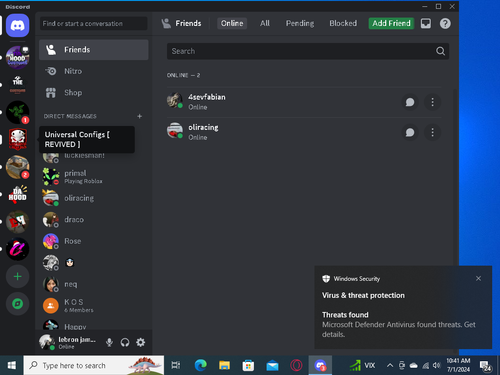Image resolution: width=500 pixels, height=375 pixels.
Task: Open the emoji-named direct message below Rose
Action: click(x=94, y=263)
